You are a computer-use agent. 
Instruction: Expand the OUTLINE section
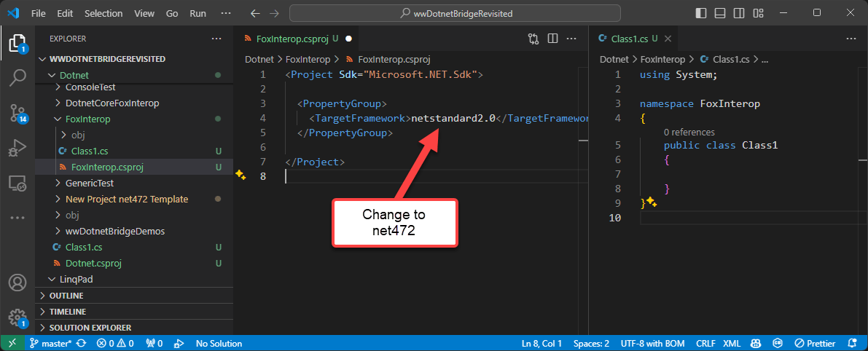coord(66,296)
